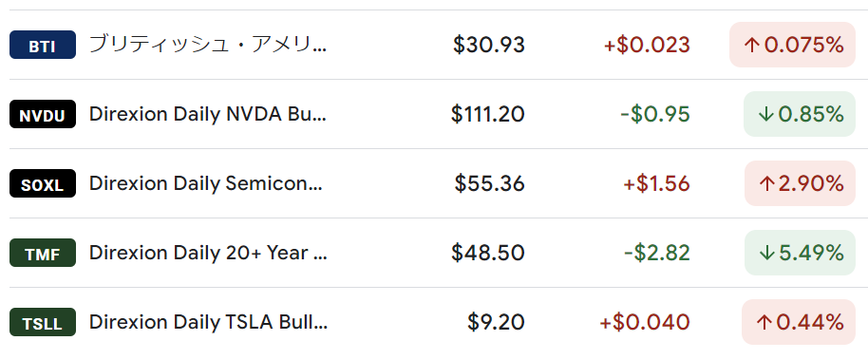Click the $30.93 price

point(489,45)
